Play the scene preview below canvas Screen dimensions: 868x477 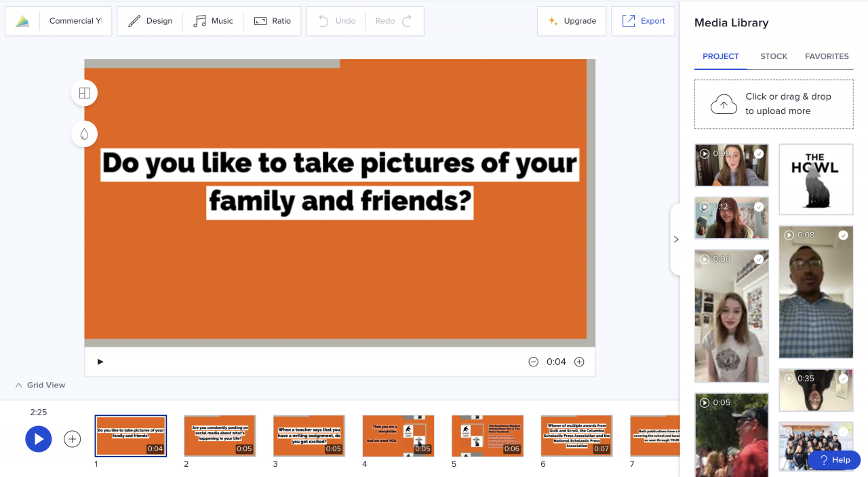(100, 362)
